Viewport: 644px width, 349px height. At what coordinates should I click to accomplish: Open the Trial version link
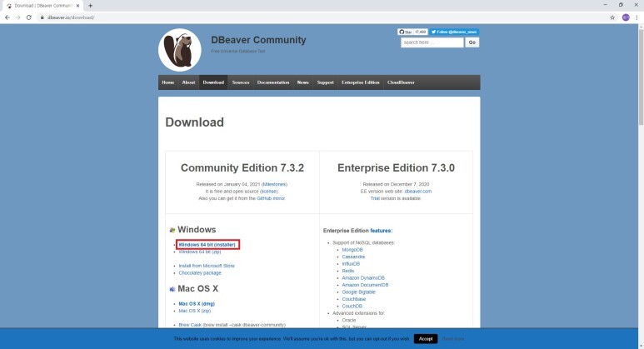coord(375,198)
